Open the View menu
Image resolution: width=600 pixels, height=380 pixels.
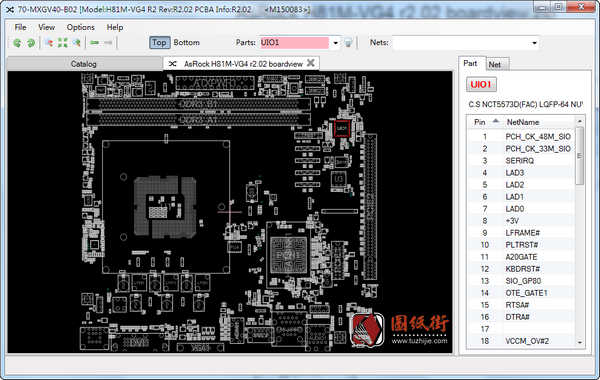[x=46, y=27]
